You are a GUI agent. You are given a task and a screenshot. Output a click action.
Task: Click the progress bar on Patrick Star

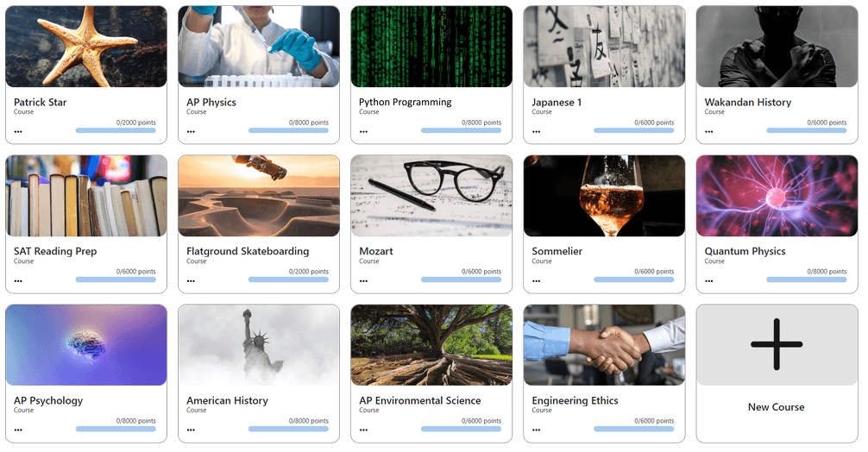click(116, 130)
